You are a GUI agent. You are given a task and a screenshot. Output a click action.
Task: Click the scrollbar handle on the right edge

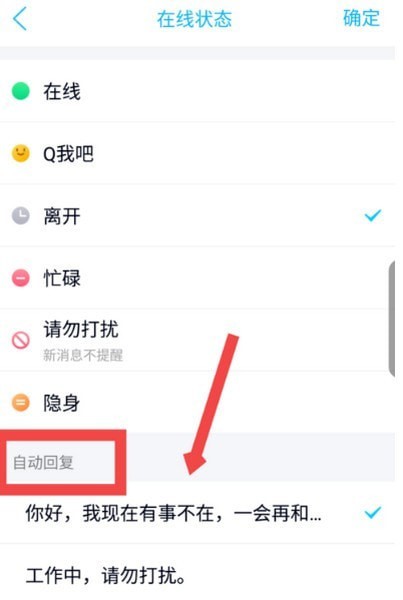[392, 319]
